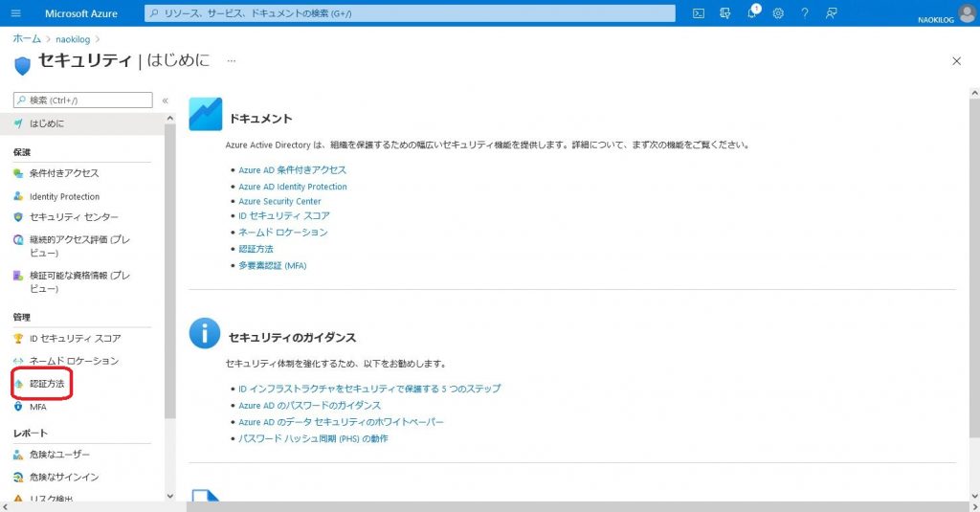Click the 検証可能な資格情報 sidebar icon
Viewport: 980px width, 512px height.
18,275
